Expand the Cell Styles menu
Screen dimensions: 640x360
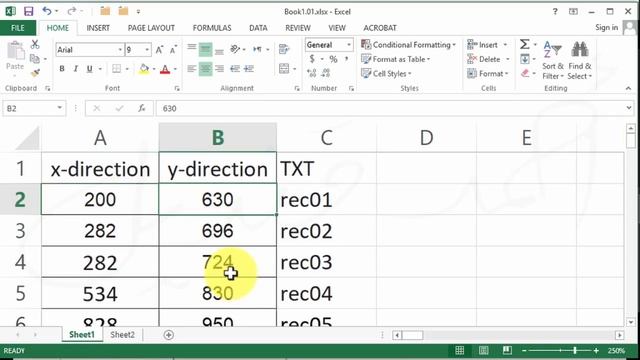tap(386, 73)
